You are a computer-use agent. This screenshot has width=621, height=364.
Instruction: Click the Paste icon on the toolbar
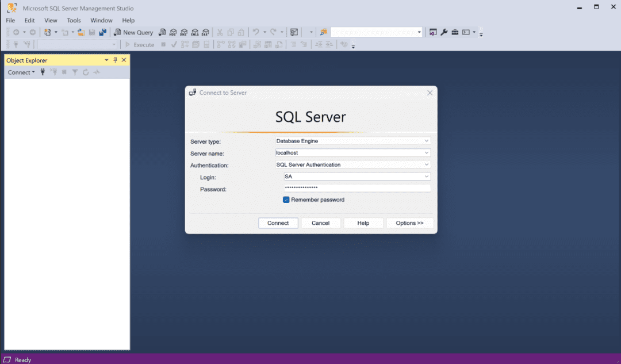pos(241,32)
